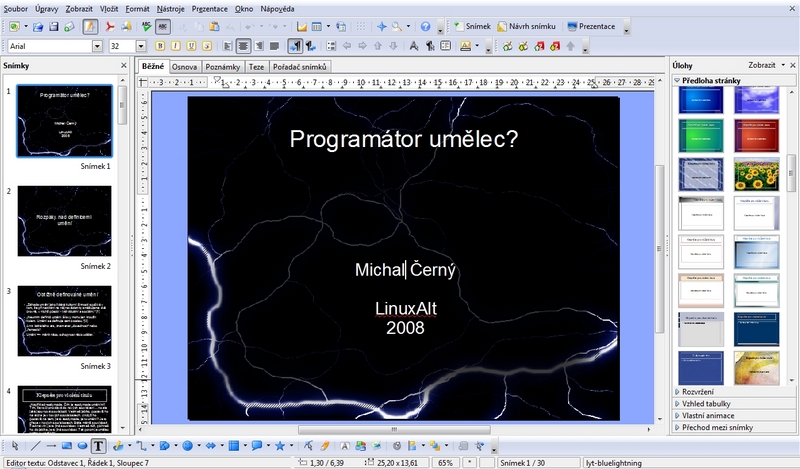Viewport: 800px width, 469px height.
Task: Choose the Block Arrows tool
Action: pyautogui.click(x=211, y=446)
